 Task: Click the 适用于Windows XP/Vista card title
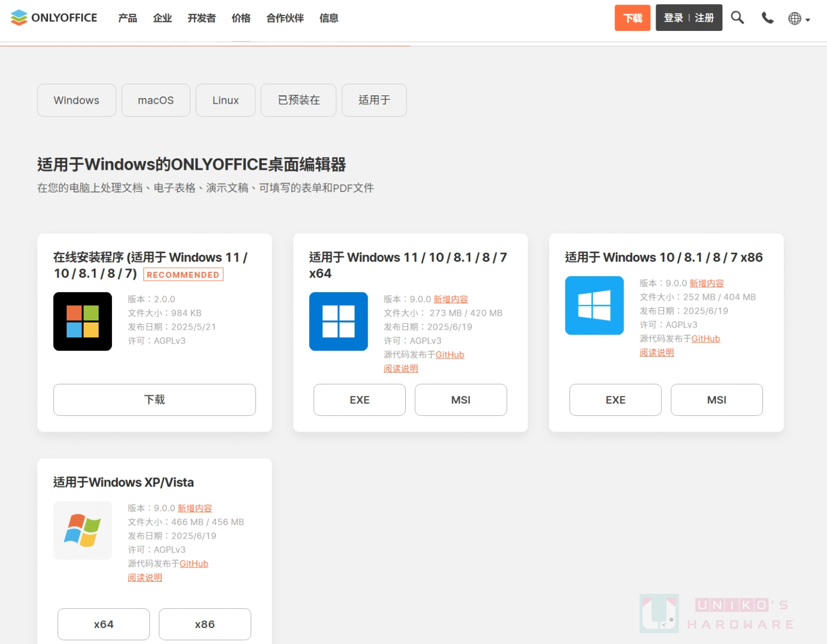point(123,482)
